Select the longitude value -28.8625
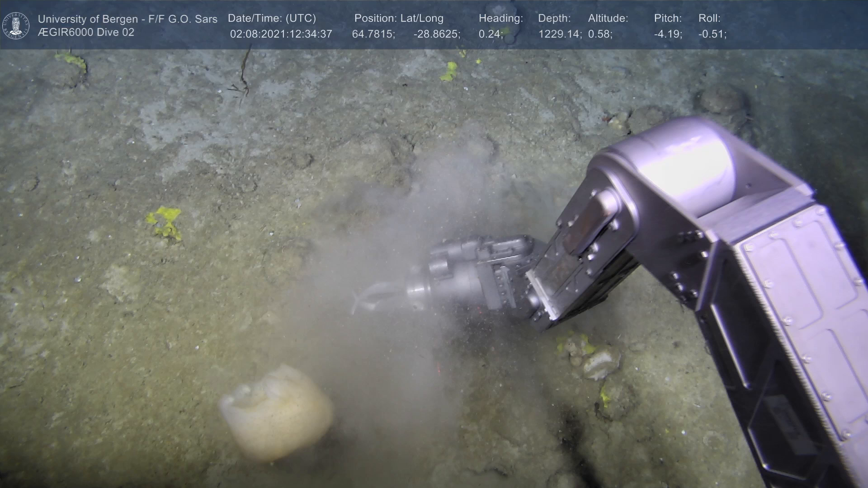This screenshot has width=868, height=488. [x=436, y=34]
